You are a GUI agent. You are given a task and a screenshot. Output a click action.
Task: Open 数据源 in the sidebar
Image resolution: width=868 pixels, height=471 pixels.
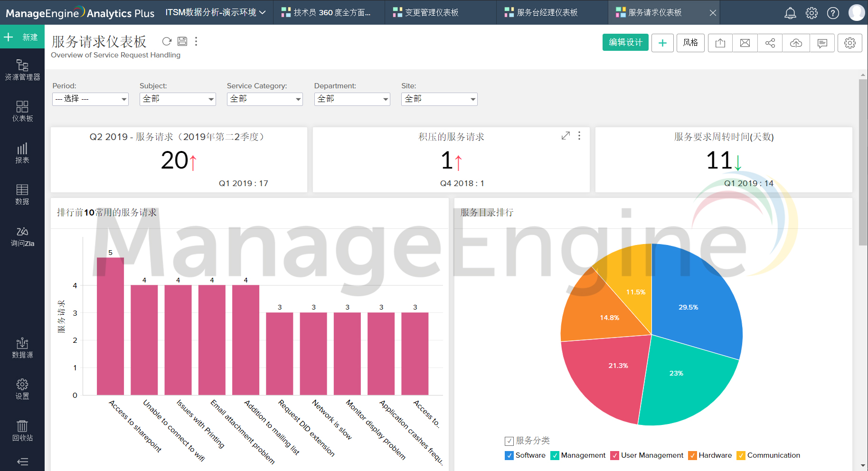(x=22, y=348)
